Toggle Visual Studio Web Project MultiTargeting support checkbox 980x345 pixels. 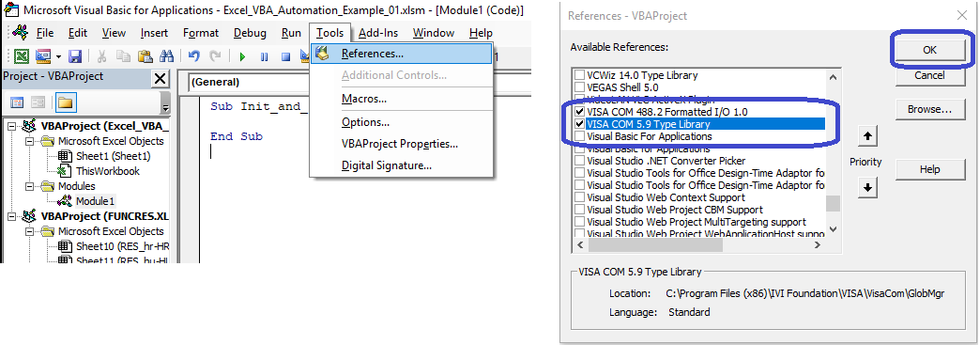tap(579, 222)
